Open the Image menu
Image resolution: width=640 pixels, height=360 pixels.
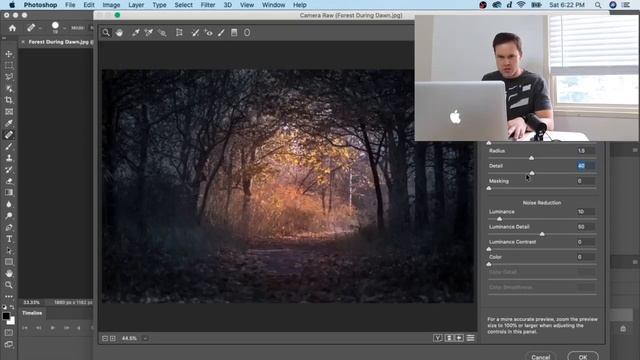111,5
